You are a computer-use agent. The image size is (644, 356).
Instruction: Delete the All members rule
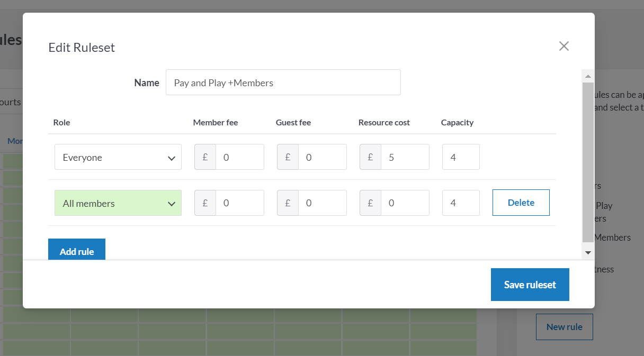point(521,203)
